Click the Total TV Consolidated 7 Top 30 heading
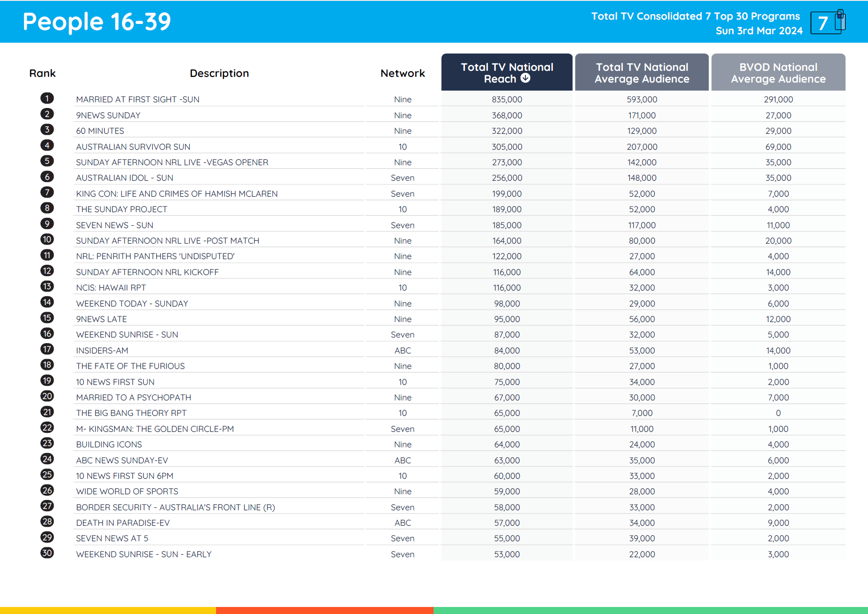Image resolution: width=868 pixels, height=614 pixels. pyautogui.click(x=696, y=16)
